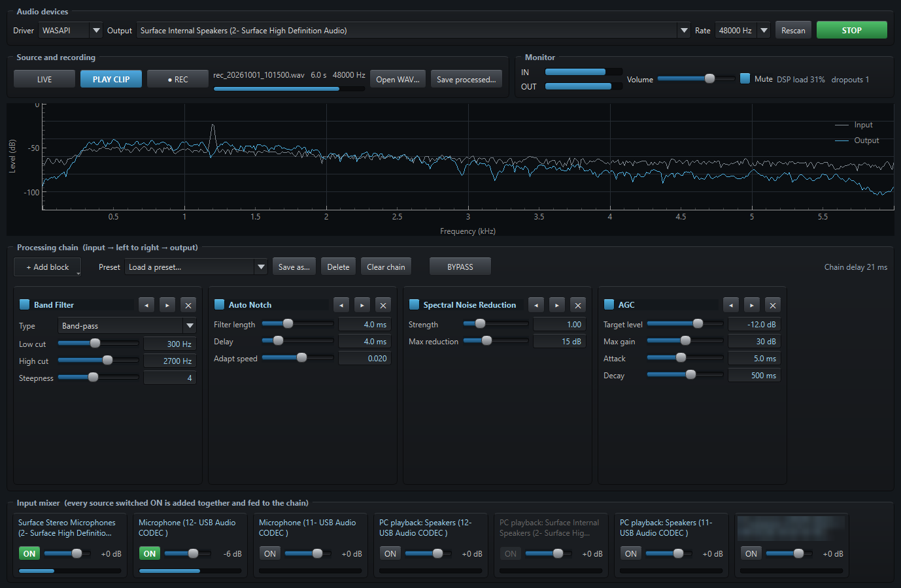Move Auto Notch block left
Viewport: 901px width, 588px height.
(x=341, y=305)
